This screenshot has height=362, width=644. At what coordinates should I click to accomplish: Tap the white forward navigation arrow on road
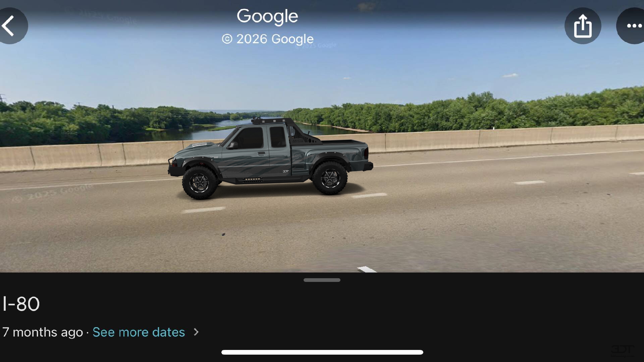(367, 269)
